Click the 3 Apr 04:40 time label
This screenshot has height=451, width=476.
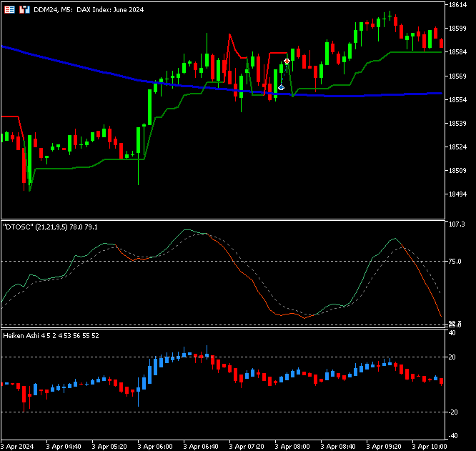coord(64,447)
